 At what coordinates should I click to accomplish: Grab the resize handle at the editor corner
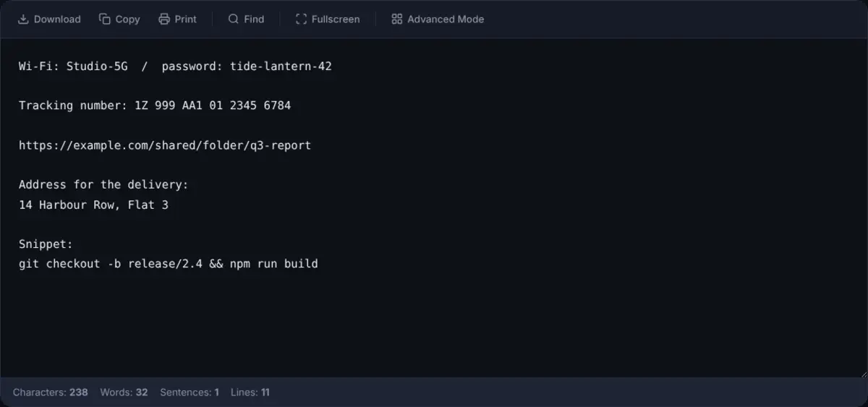(862, 373)
